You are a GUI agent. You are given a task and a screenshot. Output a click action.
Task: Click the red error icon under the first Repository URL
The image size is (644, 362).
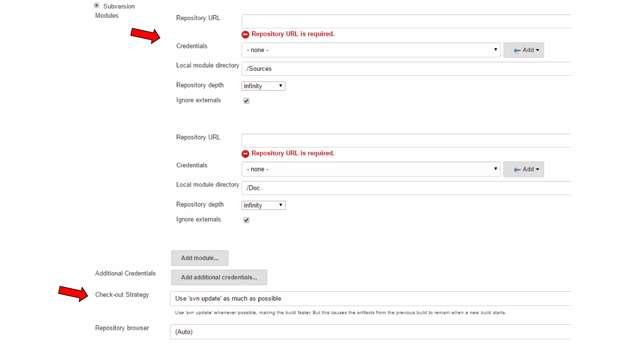coord(245,34)
